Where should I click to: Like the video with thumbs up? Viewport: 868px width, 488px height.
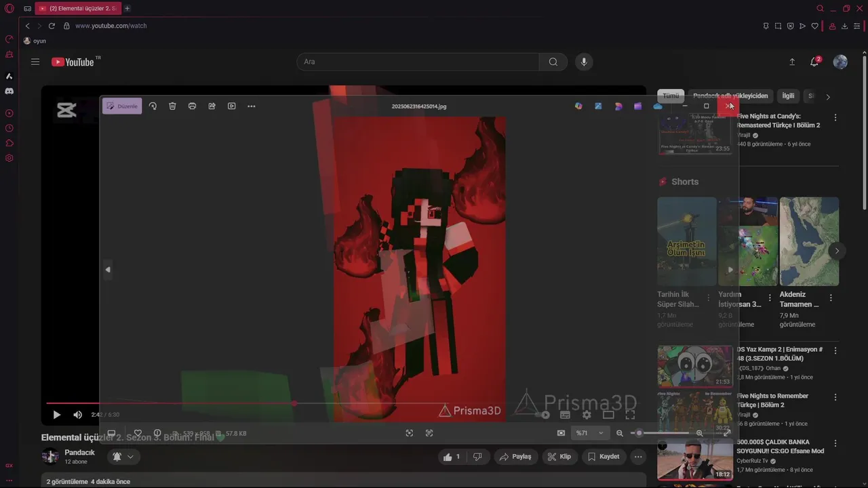452,457
